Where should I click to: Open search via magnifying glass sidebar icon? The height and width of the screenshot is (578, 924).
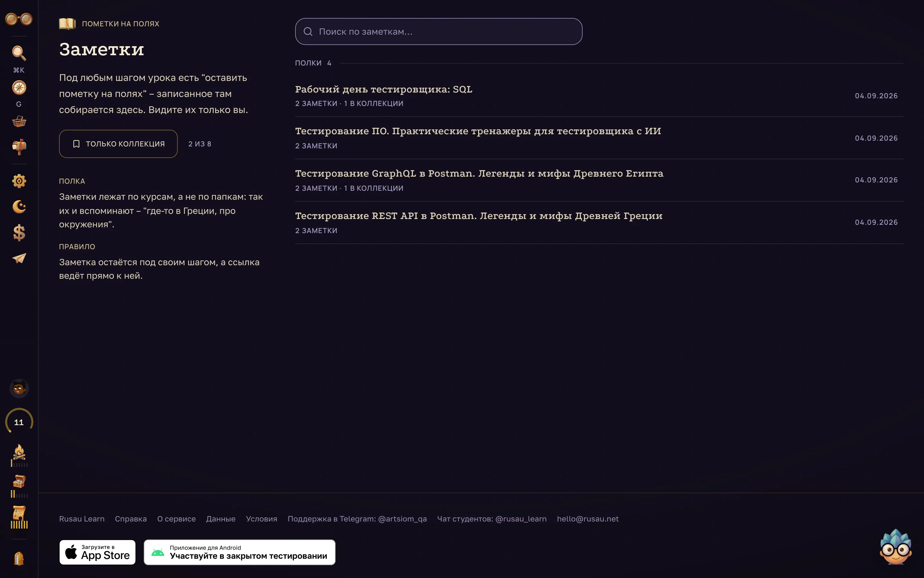tap(19, 53)
